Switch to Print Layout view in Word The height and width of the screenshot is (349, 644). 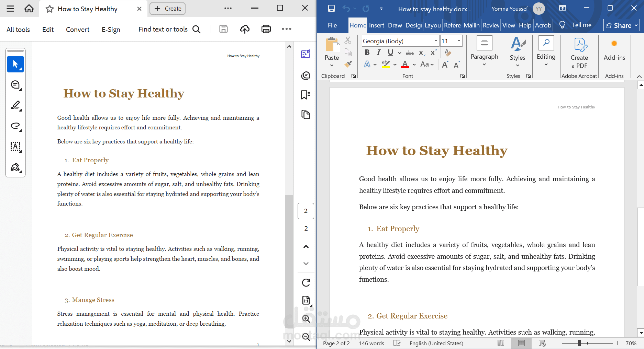coord(521,343)
